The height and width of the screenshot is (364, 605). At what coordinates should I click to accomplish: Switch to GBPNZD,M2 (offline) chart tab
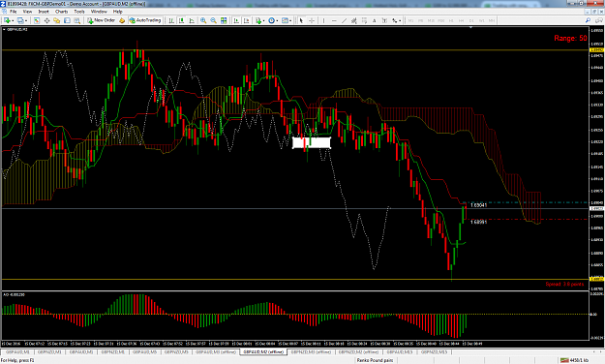pos(358,352)
